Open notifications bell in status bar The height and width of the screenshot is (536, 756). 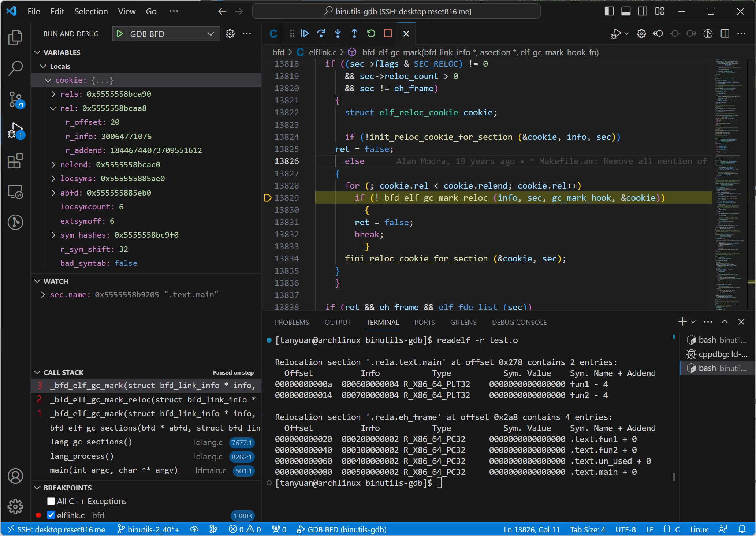tap(742, 529)
